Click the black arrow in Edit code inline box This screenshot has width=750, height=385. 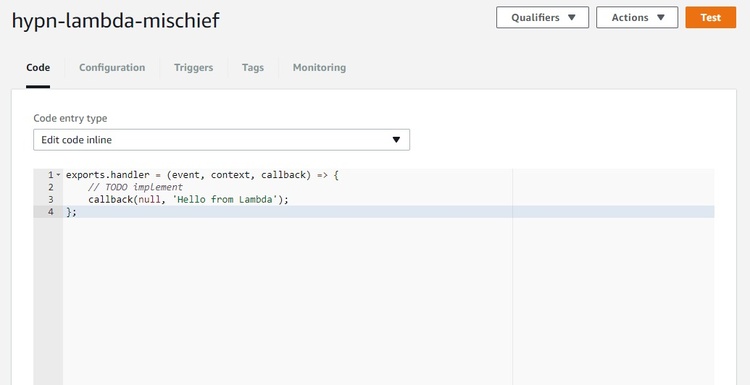click(396, 140)
